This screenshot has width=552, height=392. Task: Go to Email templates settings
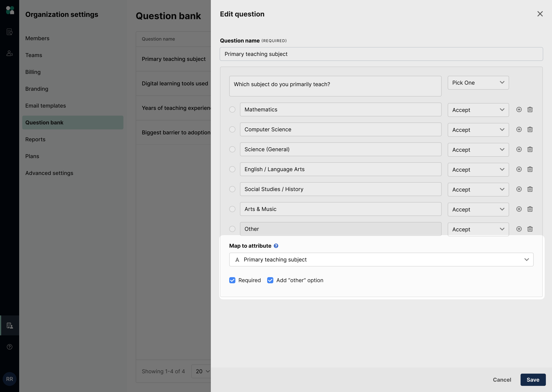(x=45, y=106)
